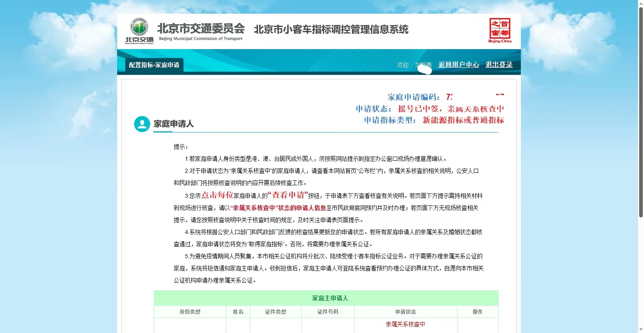Click the red 新能源指标或普通指标 text
644x333 pixels.
click(x=463, y=120)
